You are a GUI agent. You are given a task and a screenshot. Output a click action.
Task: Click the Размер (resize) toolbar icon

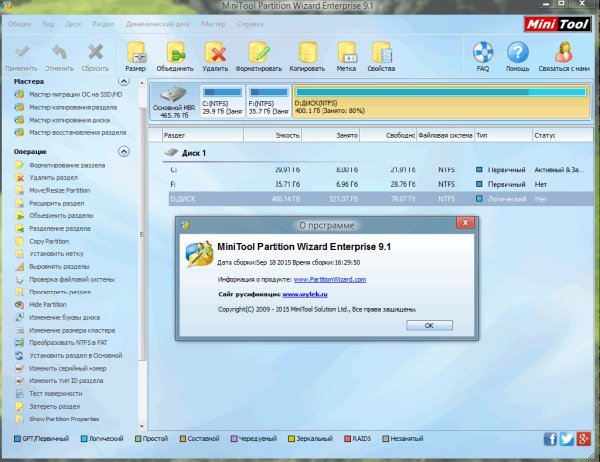click(x=136, y=52)
